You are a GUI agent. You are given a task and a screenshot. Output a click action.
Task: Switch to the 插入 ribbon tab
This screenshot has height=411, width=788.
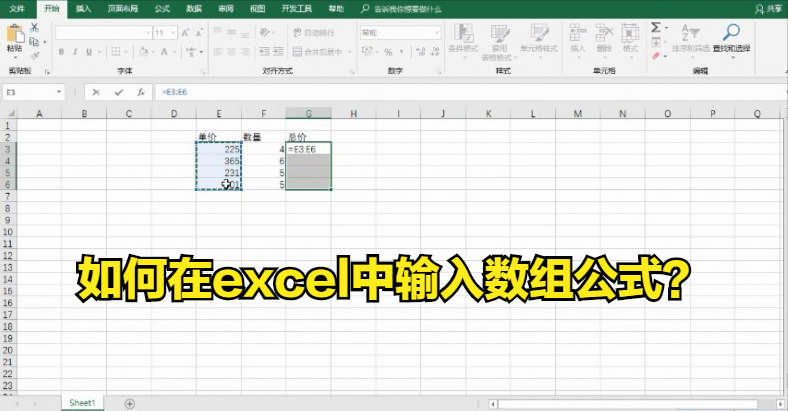coord(83,9)
